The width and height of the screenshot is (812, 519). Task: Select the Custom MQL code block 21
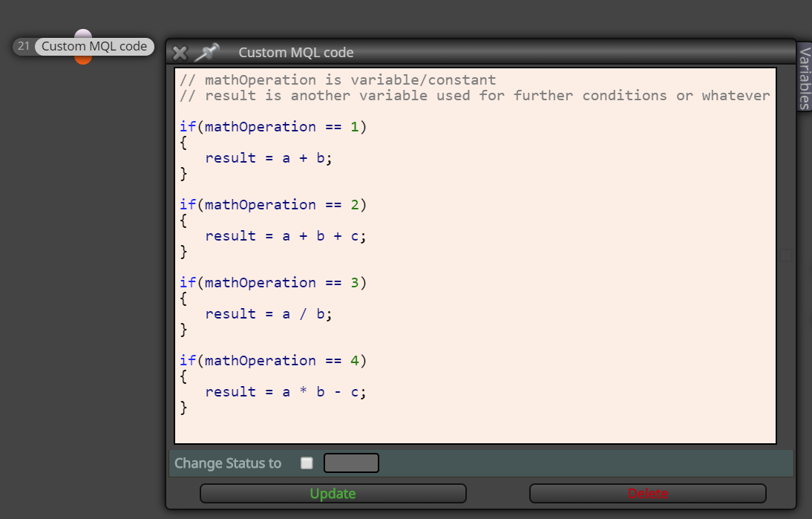coord(94,47)
